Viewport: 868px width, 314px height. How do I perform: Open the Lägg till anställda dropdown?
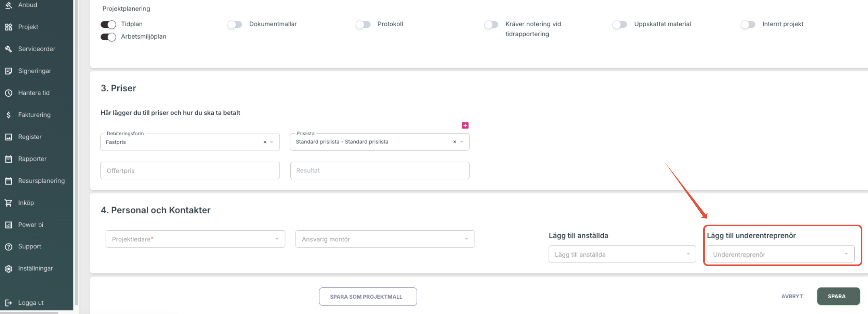622,254
